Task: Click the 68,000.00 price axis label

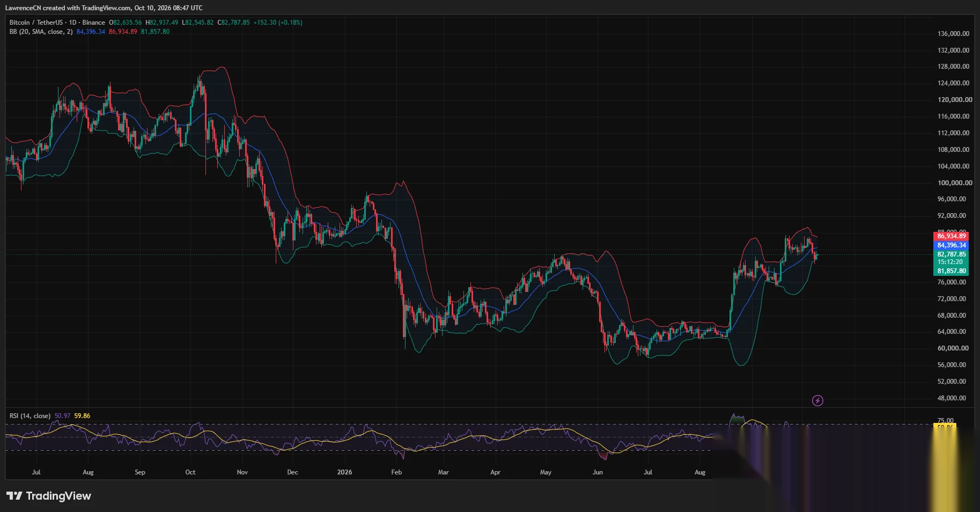Action: [952, 316]
